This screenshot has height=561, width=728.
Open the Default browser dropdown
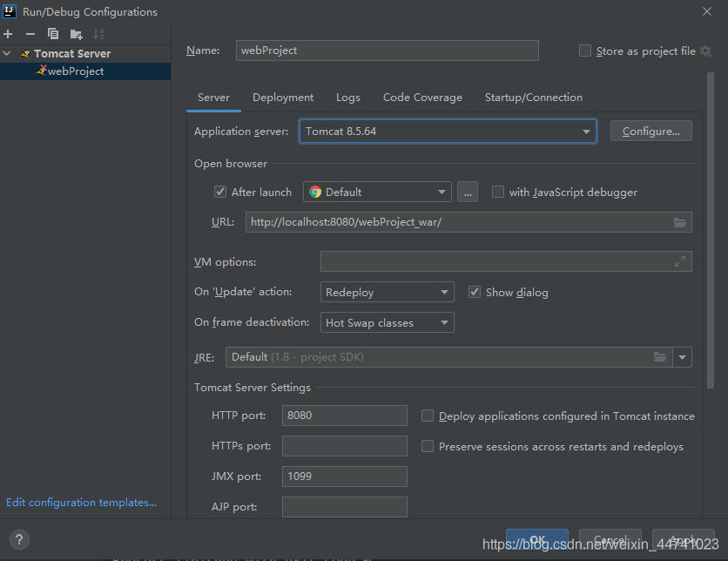[377, 192]
